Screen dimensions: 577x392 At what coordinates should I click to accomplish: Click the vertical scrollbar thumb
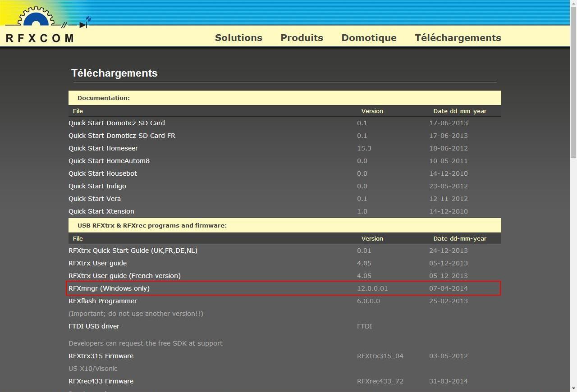coord(573,83)
